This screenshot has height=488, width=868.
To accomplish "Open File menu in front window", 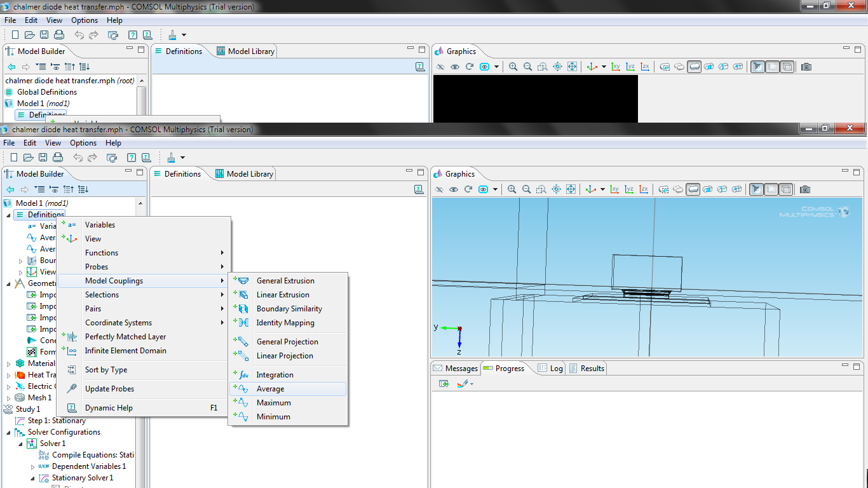I will coord(9,143).
